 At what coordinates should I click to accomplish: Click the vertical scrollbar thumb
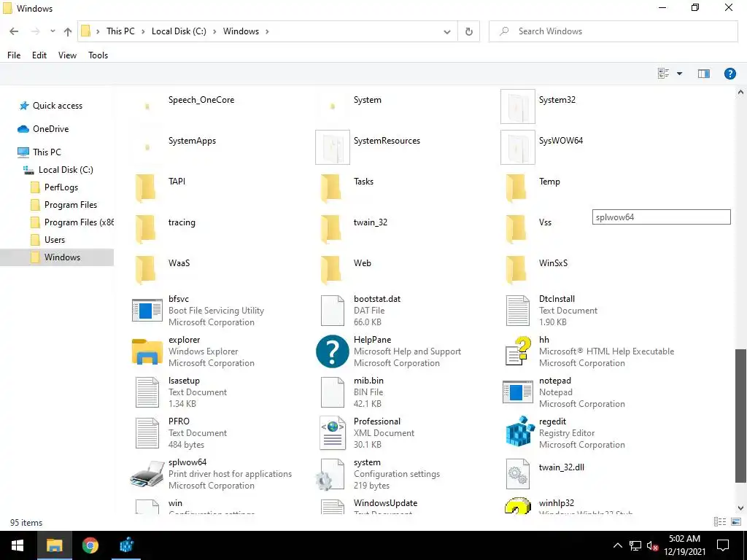click(740, 416)
